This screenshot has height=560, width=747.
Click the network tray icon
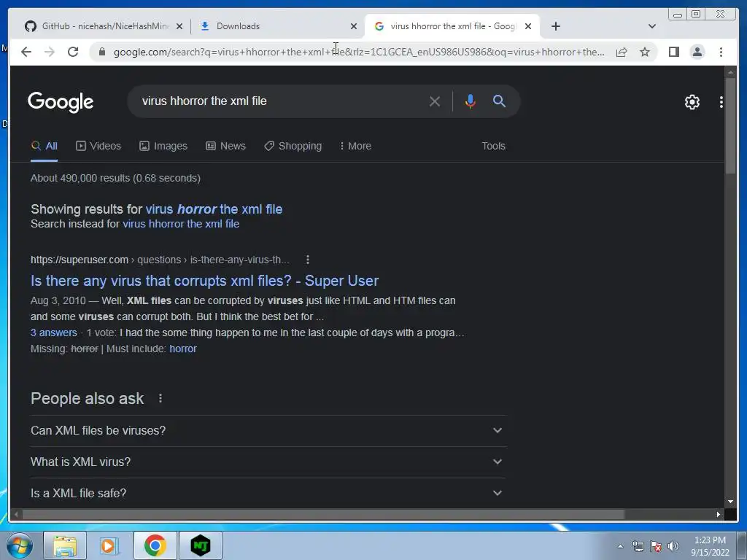[x=638, y=546]
